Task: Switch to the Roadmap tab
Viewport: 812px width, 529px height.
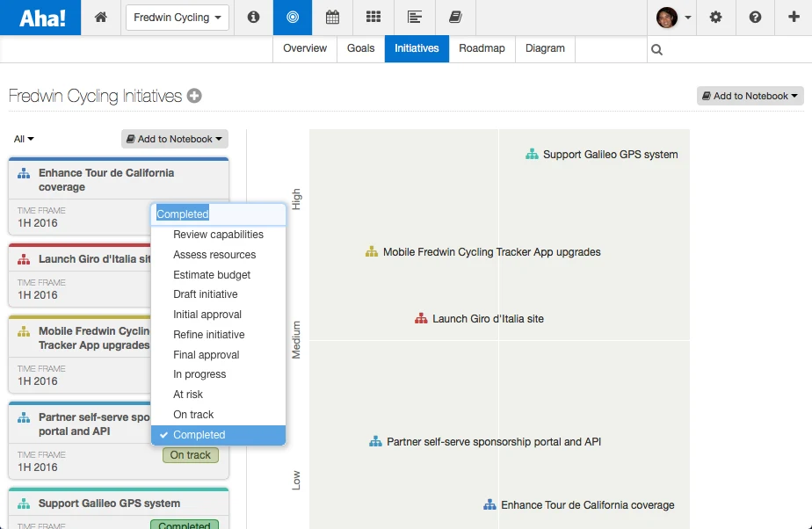Action: click(482, 48)
